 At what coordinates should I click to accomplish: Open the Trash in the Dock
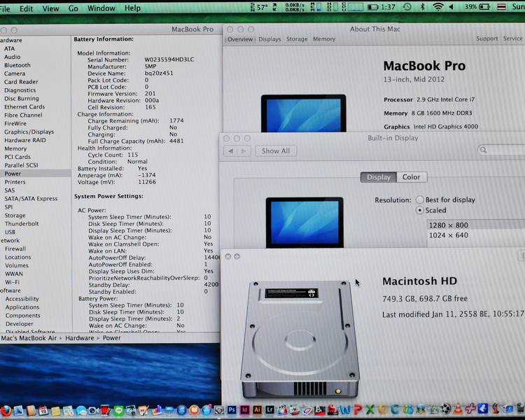click(521, 408)
